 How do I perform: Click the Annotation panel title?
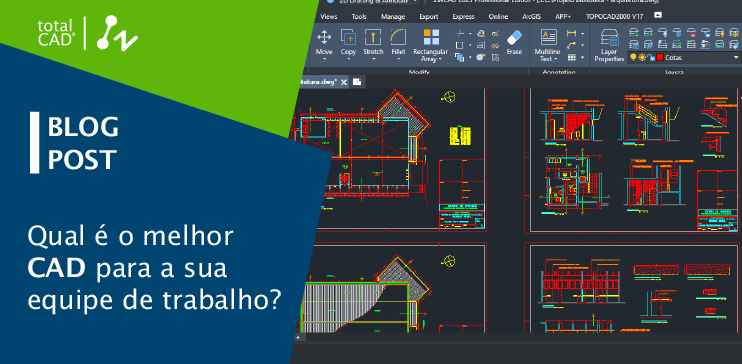tap(559, 72)
